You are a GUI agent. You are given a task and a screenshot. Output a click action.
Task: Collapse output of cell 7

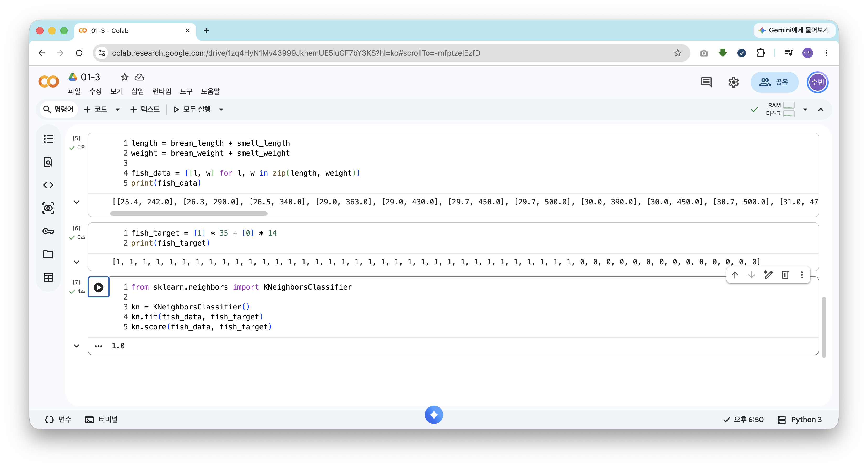point(77,346)
